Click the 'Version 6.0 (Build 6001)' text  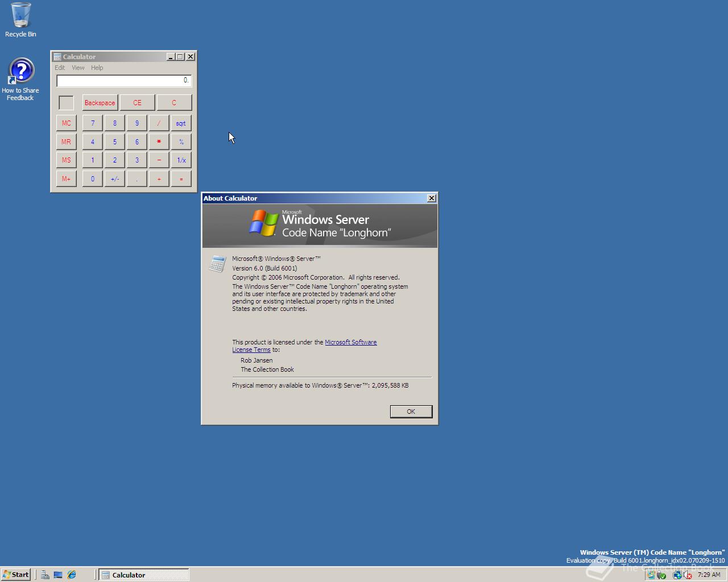(264, 268)
